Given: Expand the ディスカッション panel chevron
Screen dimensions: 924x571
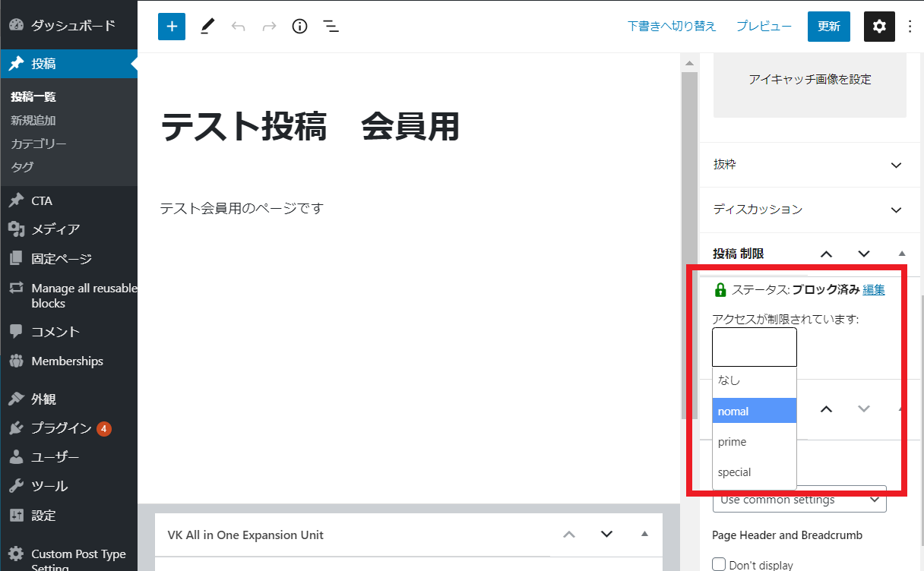Looking at the screenshot, I should click(x=896, y=210).
